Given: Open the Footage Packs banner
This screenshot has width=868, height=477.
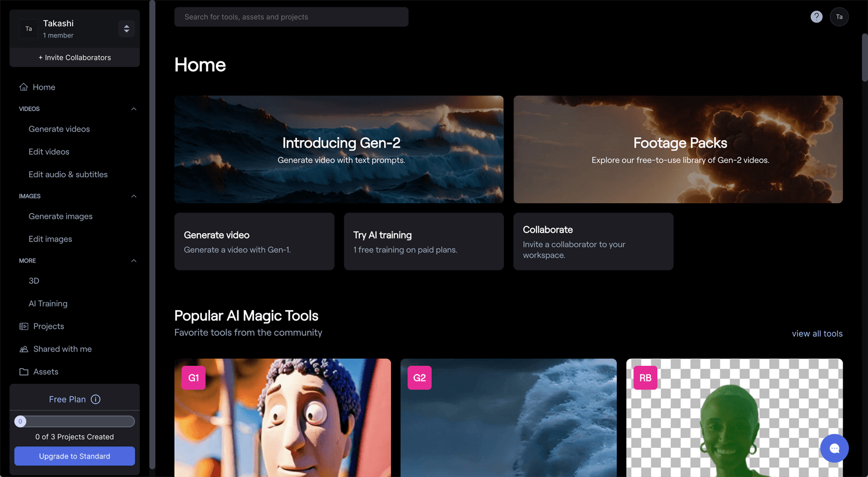Looking at the screenshot, I should (678, 149).
